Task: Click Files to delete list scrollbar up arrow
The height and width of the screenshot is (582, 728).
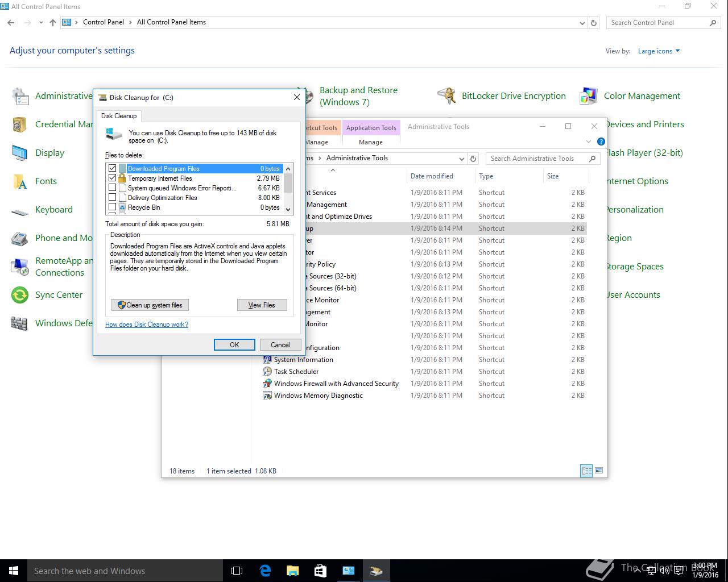Action: click(x=288, y=169)
